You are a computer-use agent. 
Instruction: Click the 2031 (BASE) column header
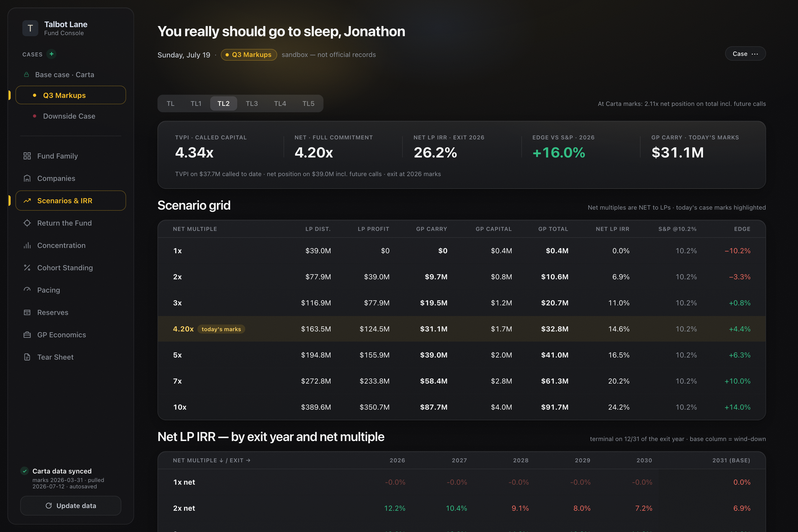click(731, 460)
